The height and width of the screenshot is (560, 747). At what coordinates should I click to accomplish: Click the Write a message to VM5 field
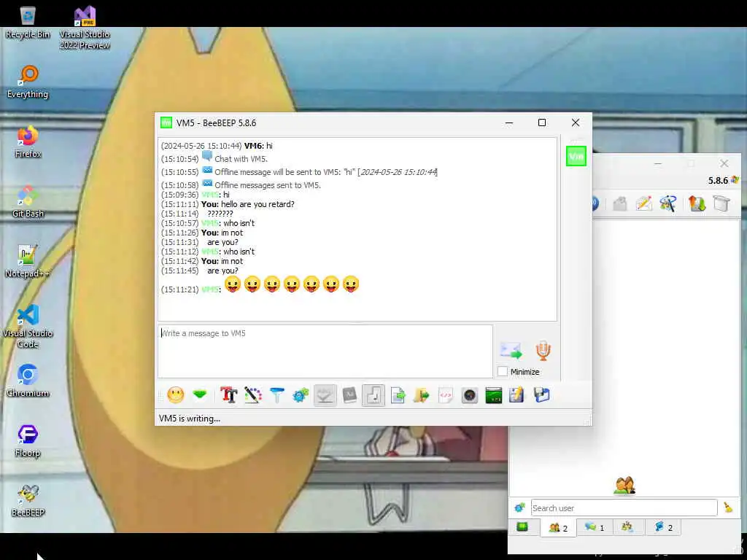click(x=325, y=351)
